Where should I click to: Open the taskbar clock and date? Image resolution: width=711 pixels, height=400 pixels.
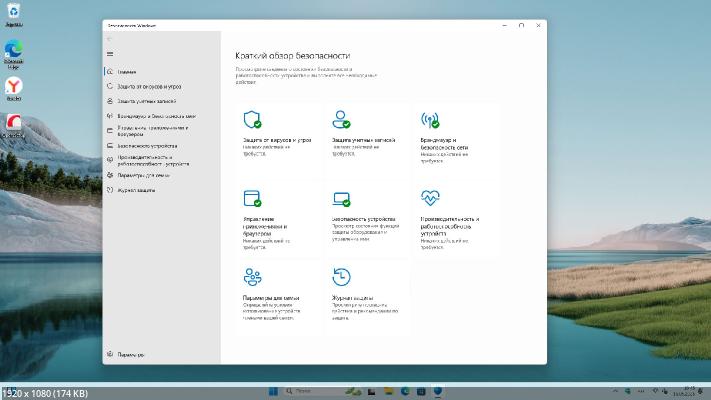683,391
